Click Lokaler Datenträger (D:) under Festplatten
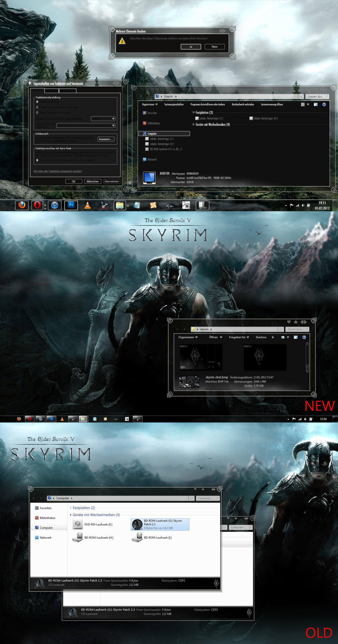 263,119
